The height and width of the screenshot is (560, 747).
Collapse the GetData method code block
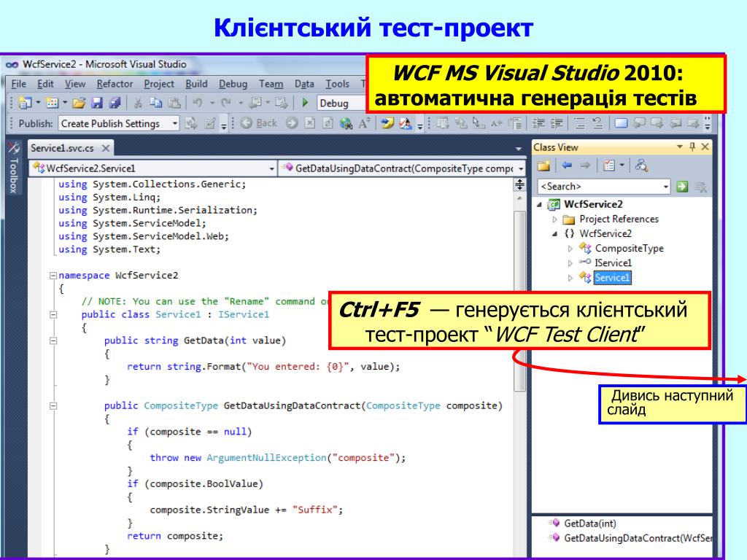pyautogui.click(x=53, y=341)
